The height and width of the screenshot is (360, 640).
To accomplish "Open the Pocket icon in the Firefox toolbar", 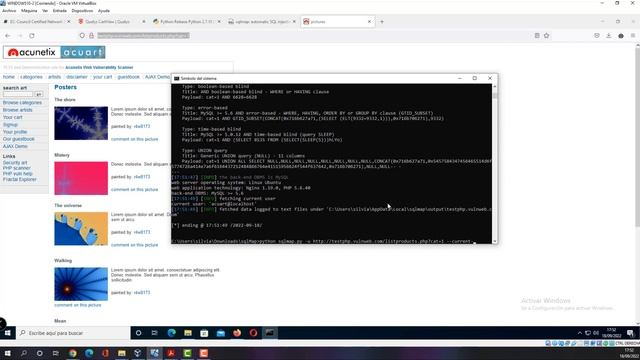I will [597, 36].
